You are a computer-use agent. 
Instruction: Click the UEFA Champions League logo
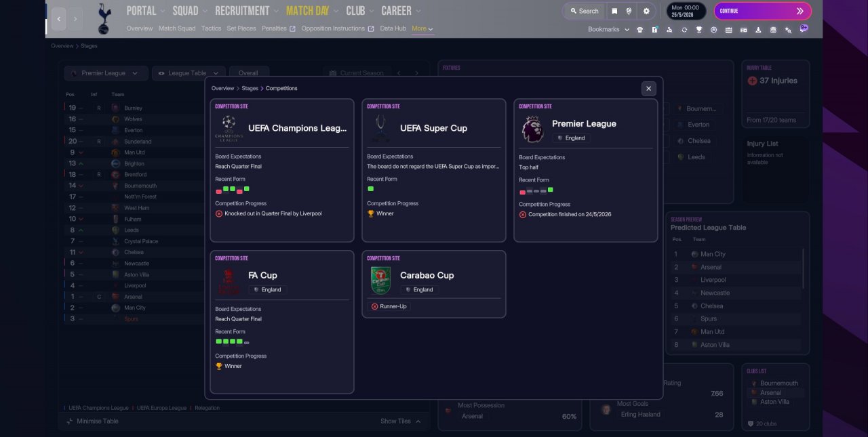coord(229,128)
